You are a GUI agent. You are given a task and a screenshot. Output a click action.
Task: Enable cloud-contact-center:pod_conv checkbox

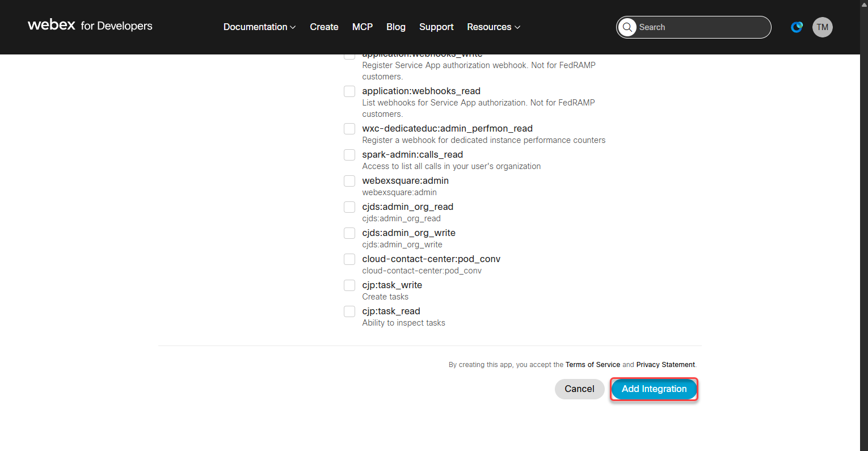pyautogui.click(x=349, y=259)
